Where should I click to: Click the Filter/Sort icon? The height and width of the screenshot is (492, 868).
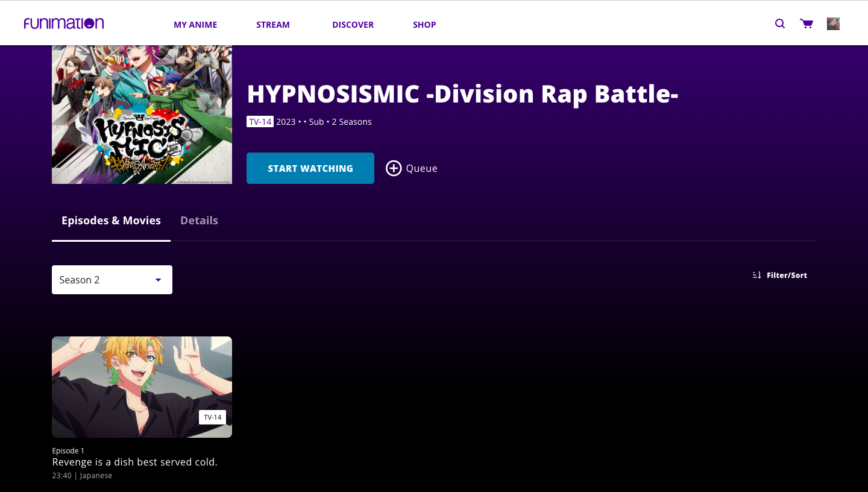[757, 275]
